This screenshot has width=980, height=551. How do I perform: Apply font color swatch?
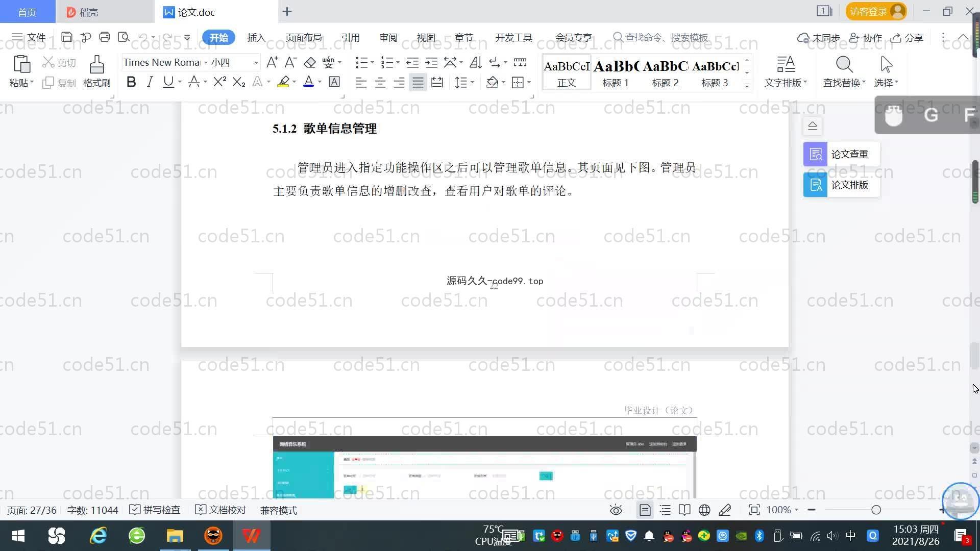tap(308, 82)
